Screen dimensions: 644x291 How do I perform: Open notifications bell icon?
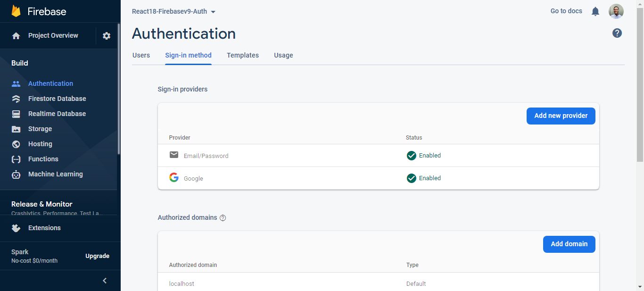pos(595,11)
